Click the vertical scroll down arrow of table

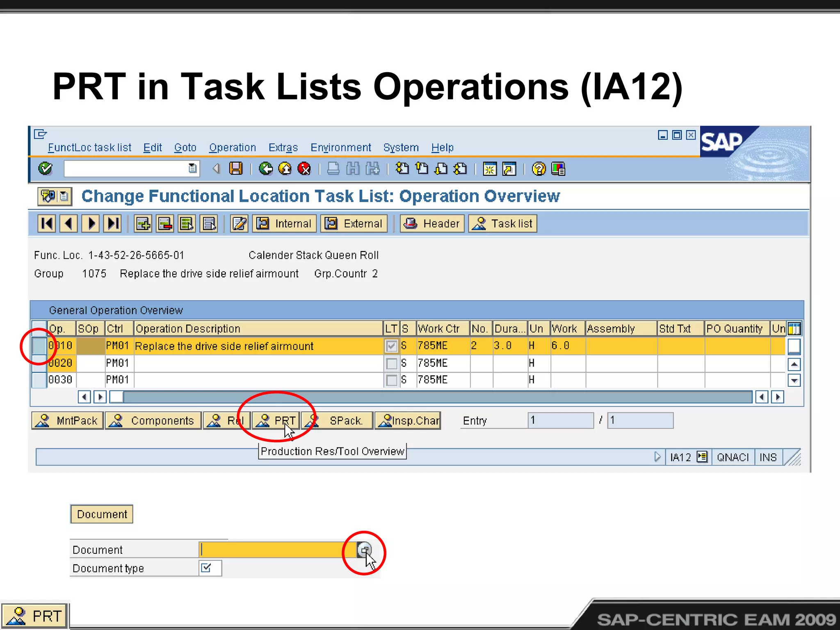(794, 381)
